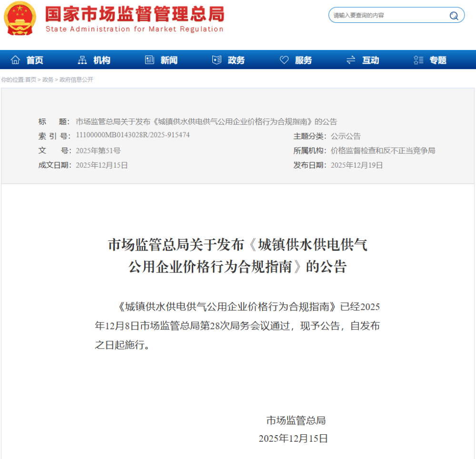Click the heart icon beside 服务
The width and height of the screenshot is (476, 459).
(x=284, y=60)
